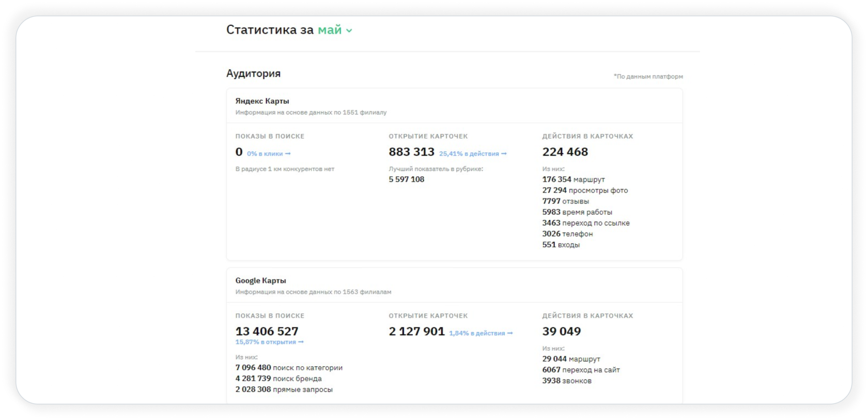Click the Статистика за heading

point(270,30)
